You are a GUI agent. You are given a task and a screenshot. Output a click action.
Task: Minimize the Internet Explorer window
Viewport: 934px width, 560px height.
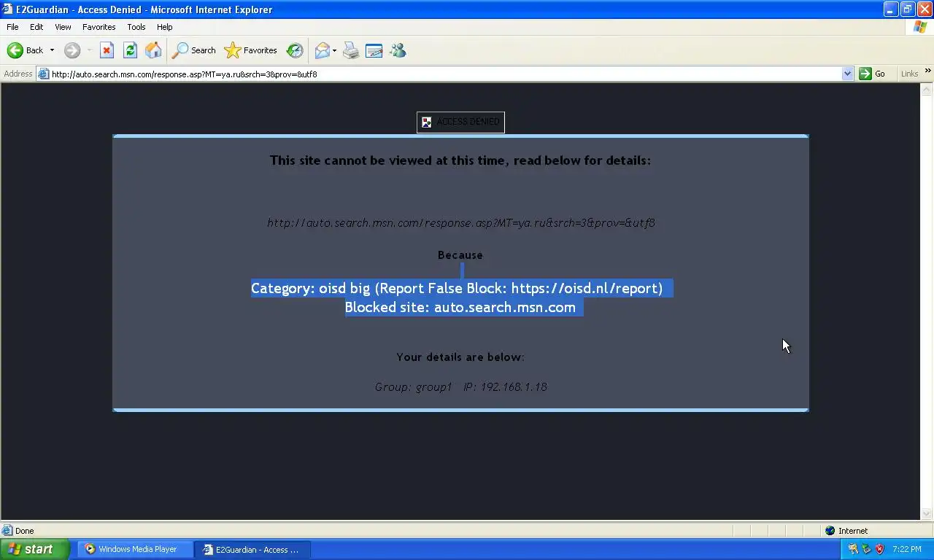pyautogui.click(x=891, y=9)
